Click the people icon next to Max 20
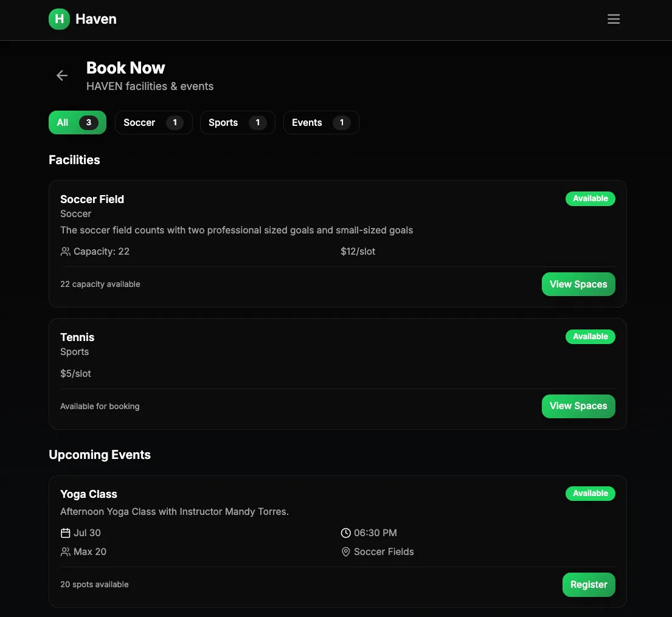The width and height of the screenshot is (672, 617). (x=65, y=552)
